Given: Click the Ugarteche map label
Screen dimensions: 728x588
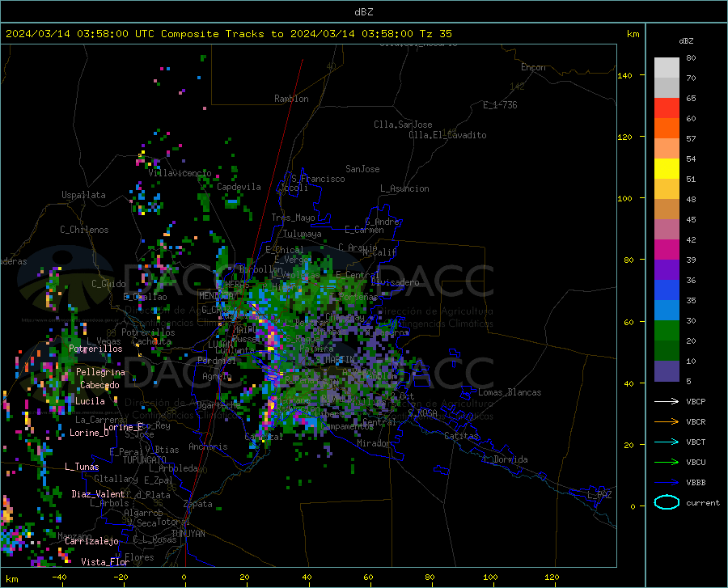Looking at the screenshot, I should (x=218, y=405).
